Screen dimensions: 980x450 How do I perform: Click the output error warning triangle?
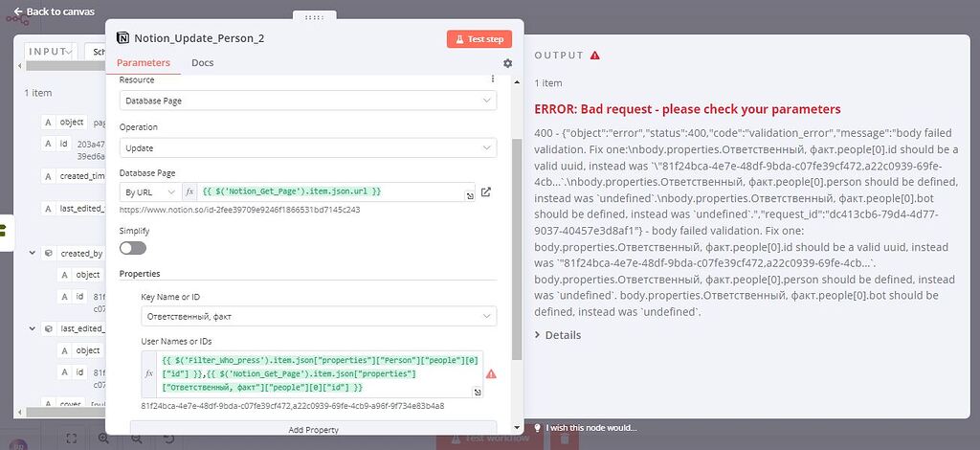pos(595,56)
